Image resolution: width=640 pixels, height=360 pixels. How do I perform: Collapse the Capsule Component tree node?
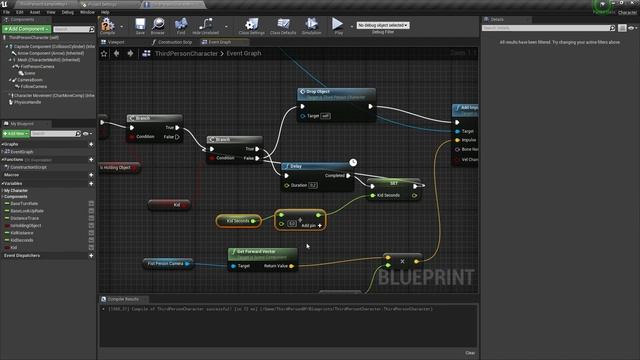pos(6,47)
